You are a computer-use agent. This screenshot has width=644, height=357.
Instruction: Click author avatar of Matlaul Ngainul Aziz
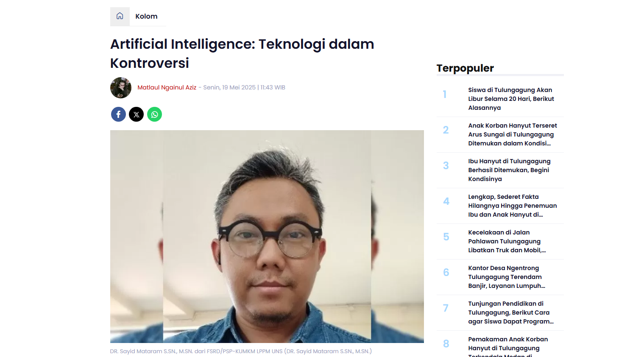tap(121, 88)
